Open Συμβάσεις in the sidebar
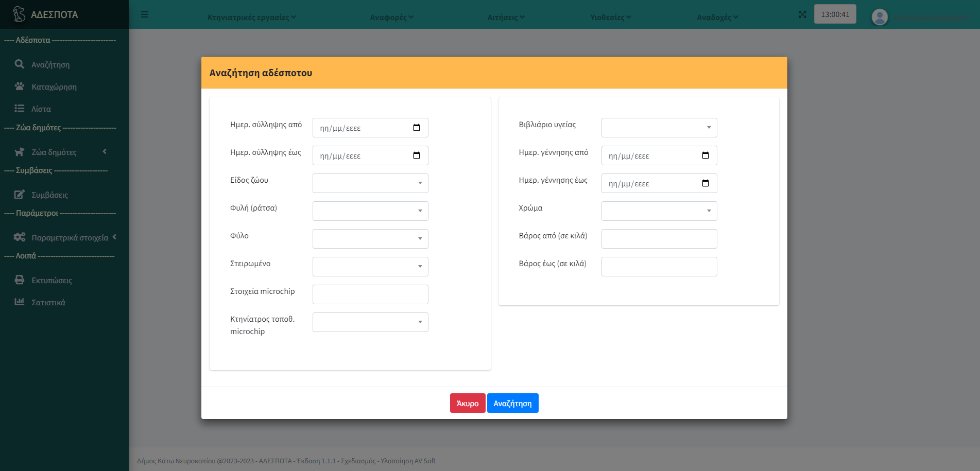The image size is (980, 471). coord(49,195)
